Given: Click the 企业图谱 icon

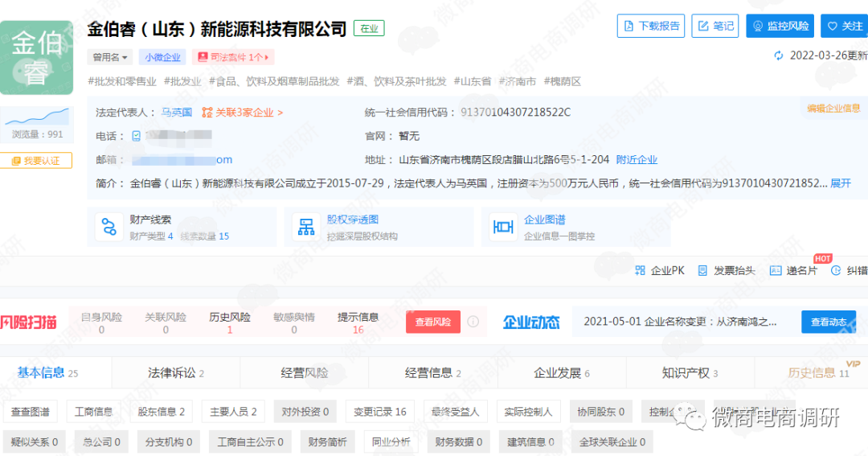Looking at the screenshot, I should click(x=503, y=227).
